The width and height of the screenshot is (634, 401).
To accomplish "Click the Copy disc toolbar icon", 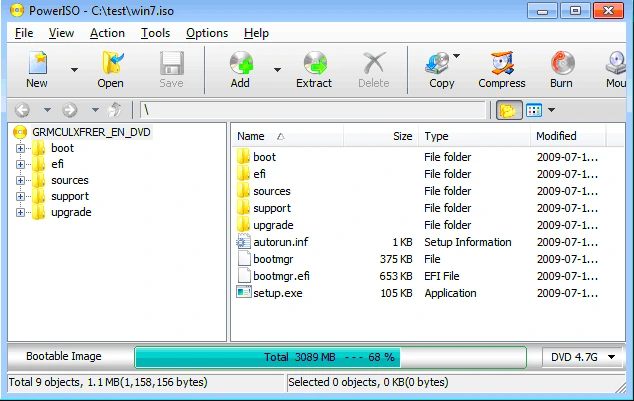I will coord(437,63).
